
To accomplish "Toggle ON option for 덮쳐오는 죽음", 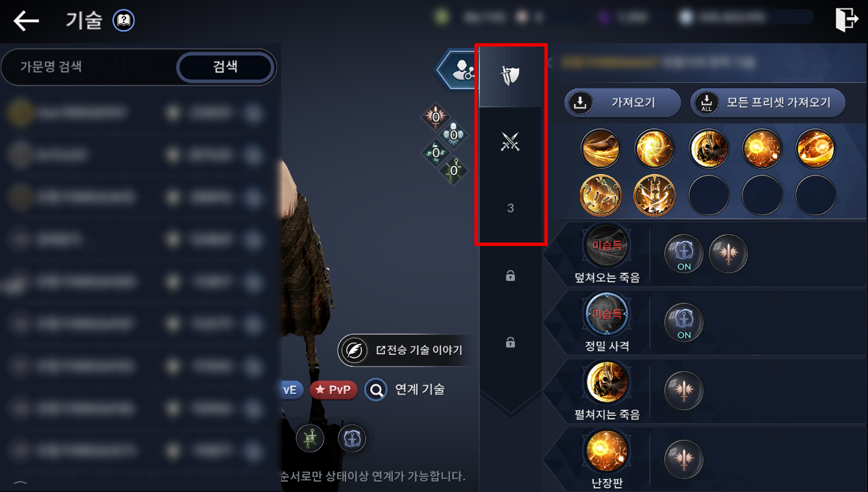I will 684,254.
